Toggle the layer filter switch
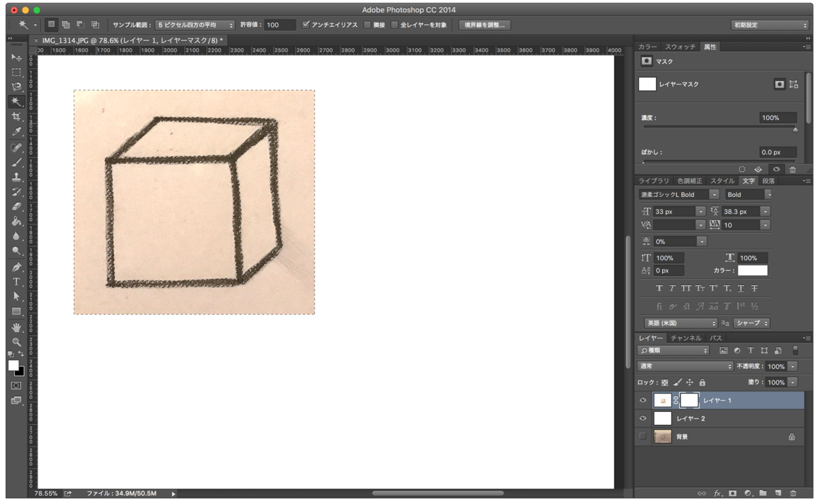Viewport: 819px width, 504px height. 795,350
